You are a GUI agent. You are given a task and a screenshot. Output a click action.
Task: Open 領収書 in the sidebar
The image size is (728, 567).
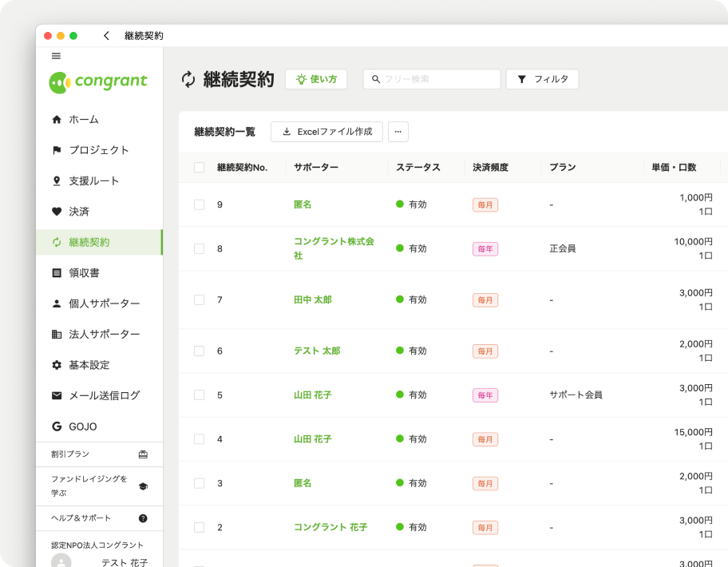[99, 272]
